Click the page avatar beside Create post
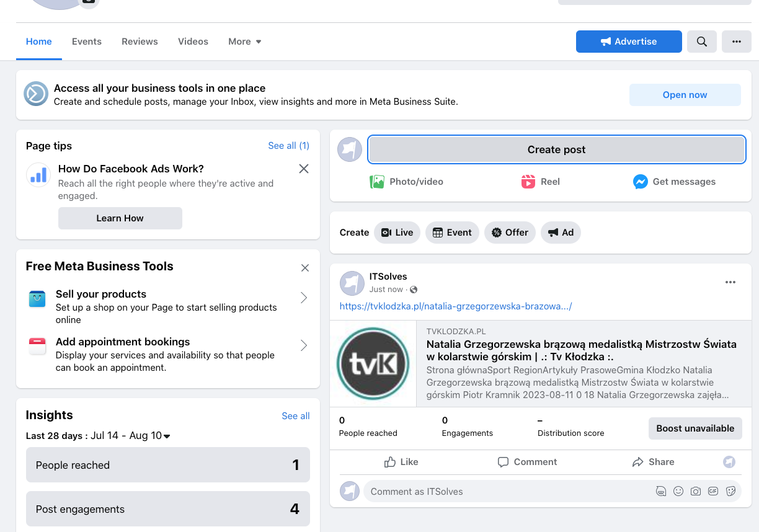The image size is (759, 532). pyautogui.click(x=350, y=149)
